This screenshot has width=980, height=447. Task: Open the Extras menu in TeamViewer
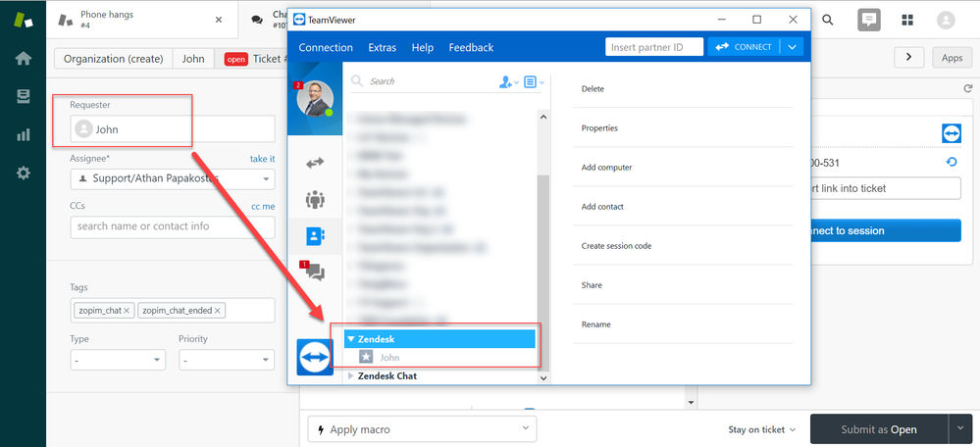(382, 47)
